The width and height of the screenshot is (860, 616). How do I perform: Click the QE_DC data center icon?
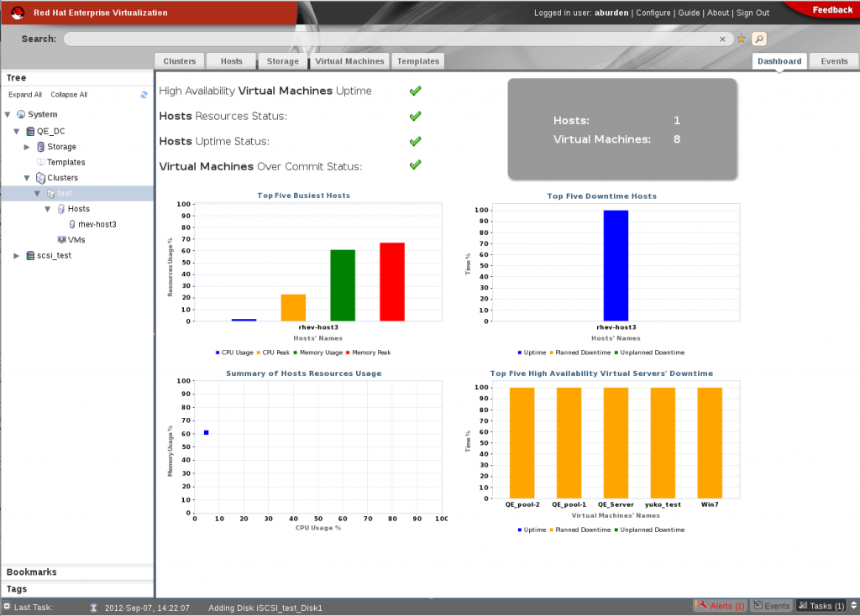pyautogui.click(x=31, y=131)
